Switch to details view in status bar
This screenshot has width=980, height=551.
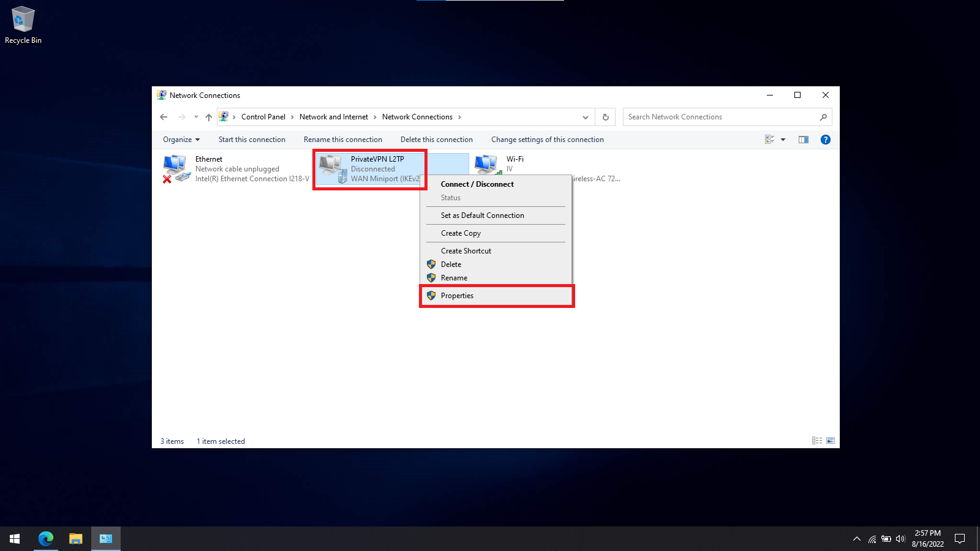click(x=816, y=441)
